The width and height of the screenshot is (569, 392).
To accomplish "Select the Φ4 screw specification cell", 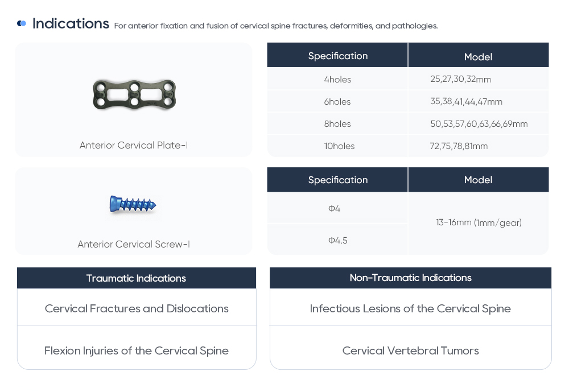I will click(335, 209).
